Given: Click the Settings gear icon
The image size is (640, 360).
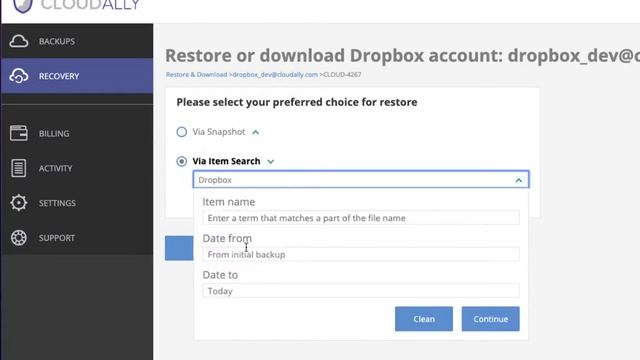Looking at the screenshot, I should click(x=19, y=203).
